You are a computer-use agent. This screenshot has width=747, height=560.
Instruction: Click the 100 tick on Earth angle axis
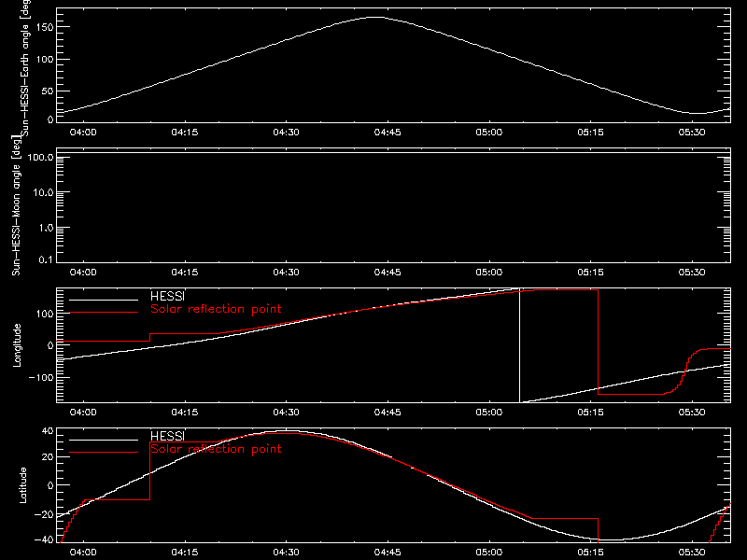point(45,59)
